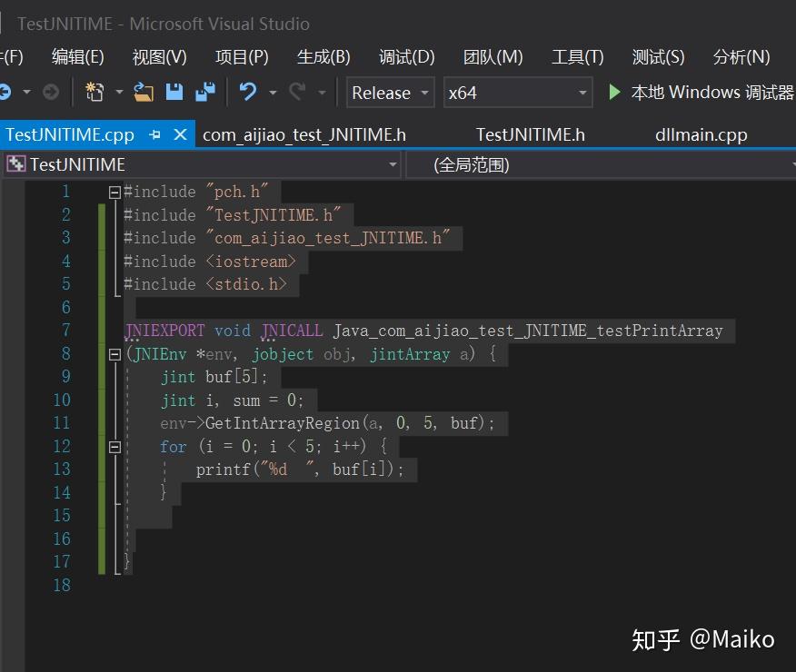Unpin the TestJNITIME.cpp tab

tap(154, 133)
